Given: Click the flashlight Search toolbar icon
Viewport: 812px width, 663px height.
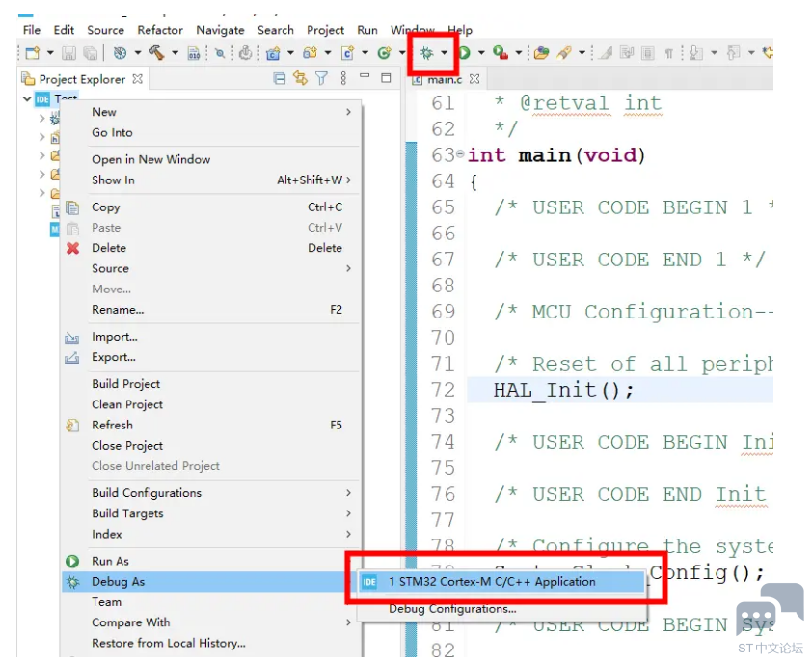Looking at the screenshot, I should pos(564,53).
